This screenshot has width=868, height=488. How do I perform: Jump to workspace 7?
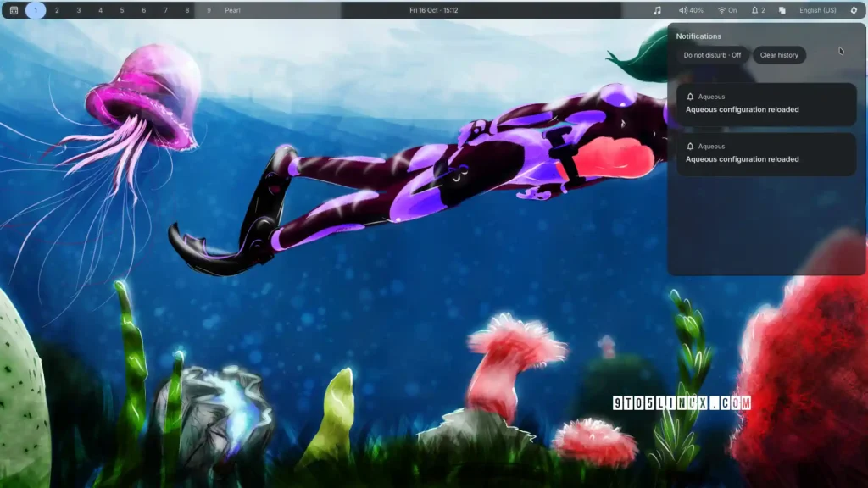[165, 10]
